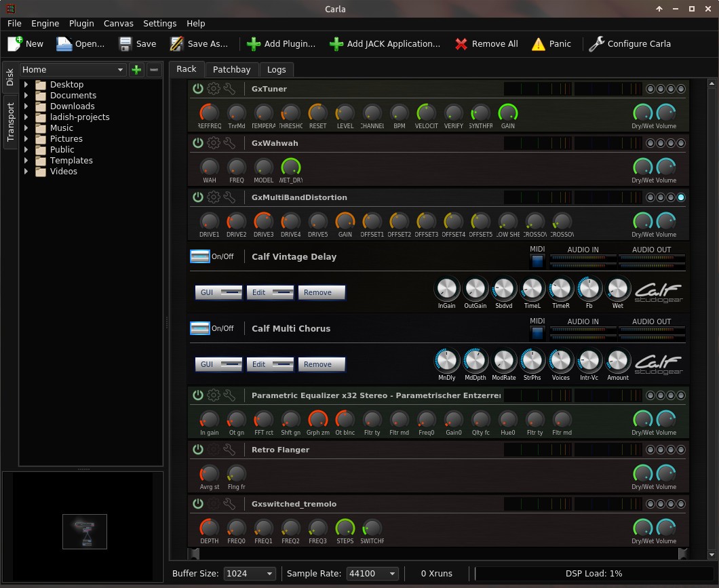
Task: Open a project file via Open icon
Action: 64,43
